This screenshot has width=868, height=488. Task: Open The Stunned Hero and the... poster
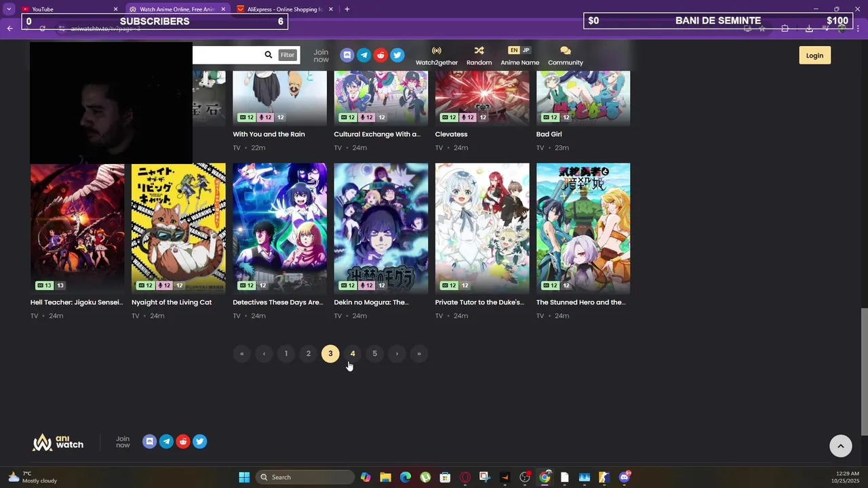click(x=583, y=228)
